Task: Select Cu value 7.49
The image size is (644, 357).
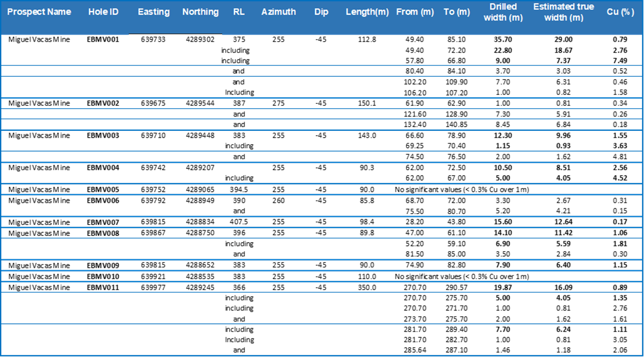Action: point(620,61)
